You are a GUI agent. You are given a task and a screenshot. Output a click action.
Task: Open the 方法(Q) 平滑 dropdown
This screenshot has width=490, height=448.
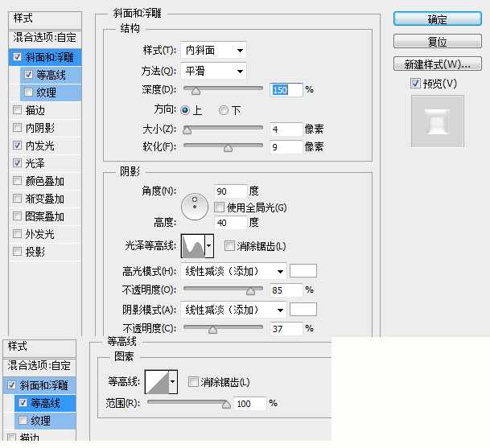coord(213,72)
